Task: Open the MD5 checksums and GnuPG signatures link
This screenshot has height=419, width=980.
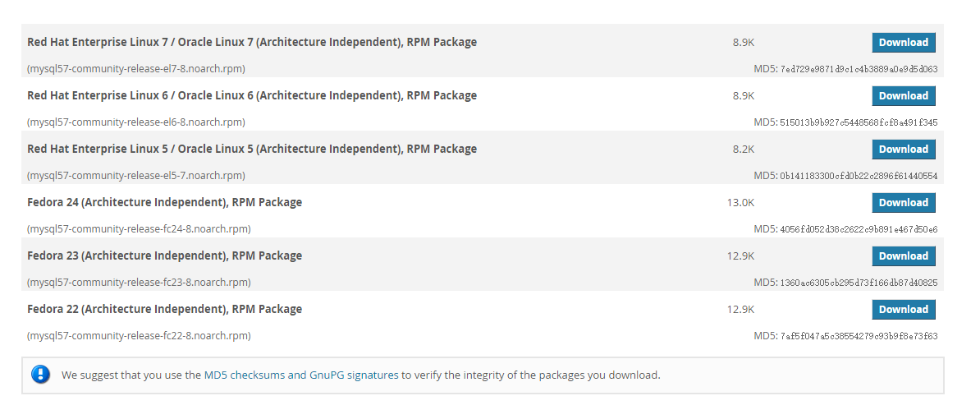Action: (301, 375)
